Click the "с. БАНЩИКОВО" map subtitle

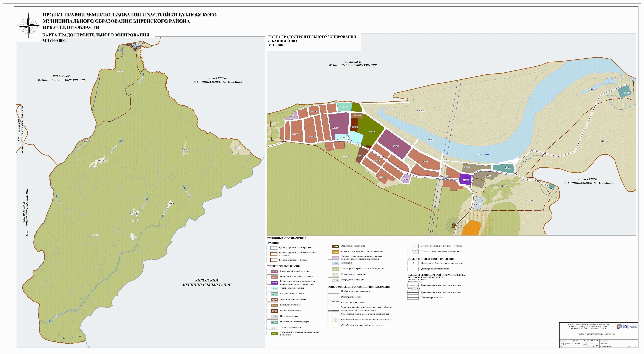(x=283, y=41)
